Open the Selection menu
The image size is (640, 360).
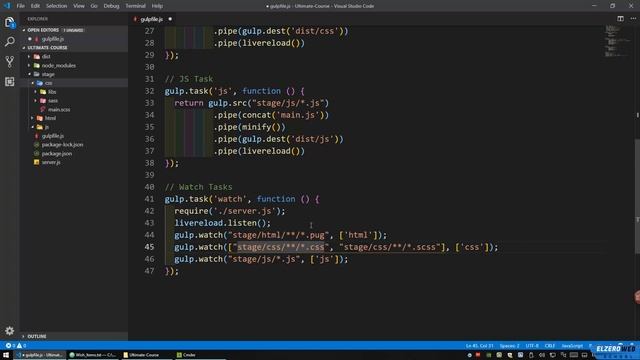(56, 6)
